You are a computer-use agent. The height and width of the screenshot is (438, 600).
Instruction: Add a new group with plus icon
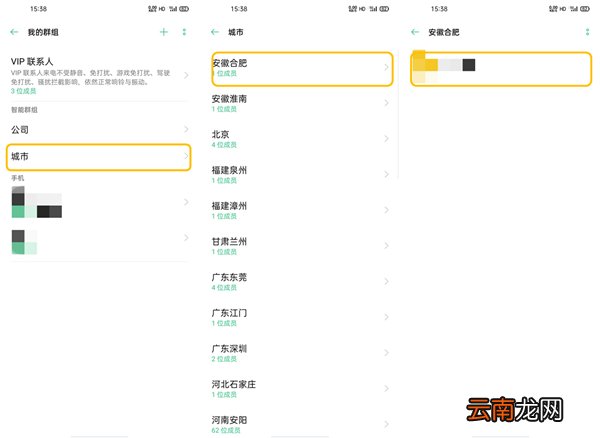point(164,32)
